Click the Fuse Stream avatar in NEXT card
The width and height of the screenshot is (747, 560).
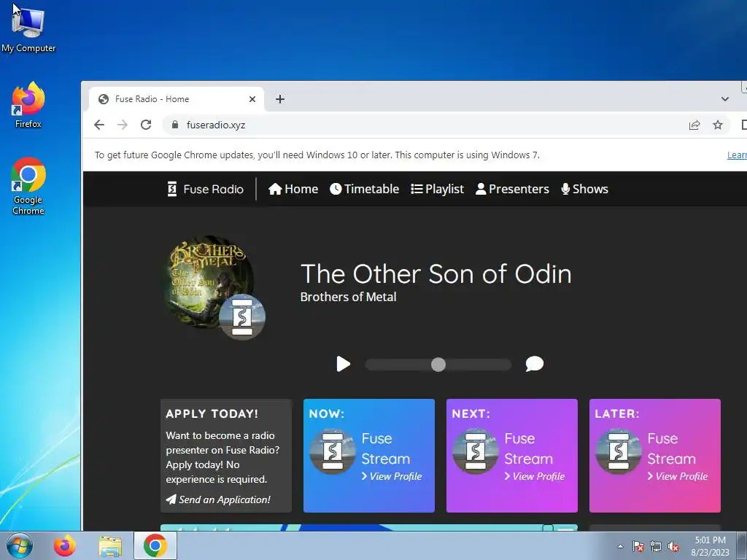pyautogui.click(x=476, y=451)
